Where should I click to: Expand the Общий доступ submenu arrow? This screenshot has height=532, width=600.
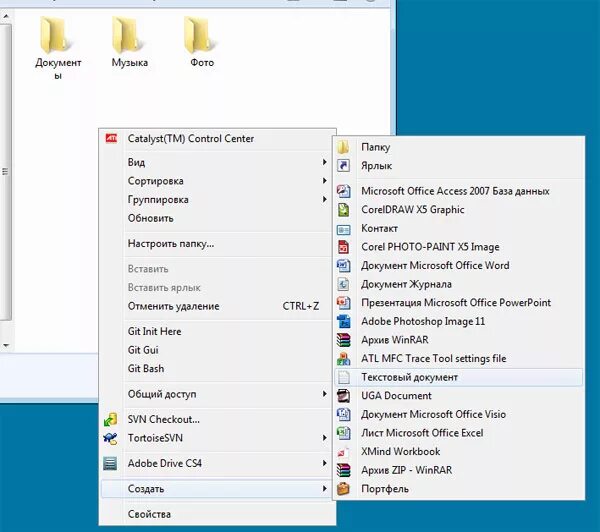tap(324, 394)
